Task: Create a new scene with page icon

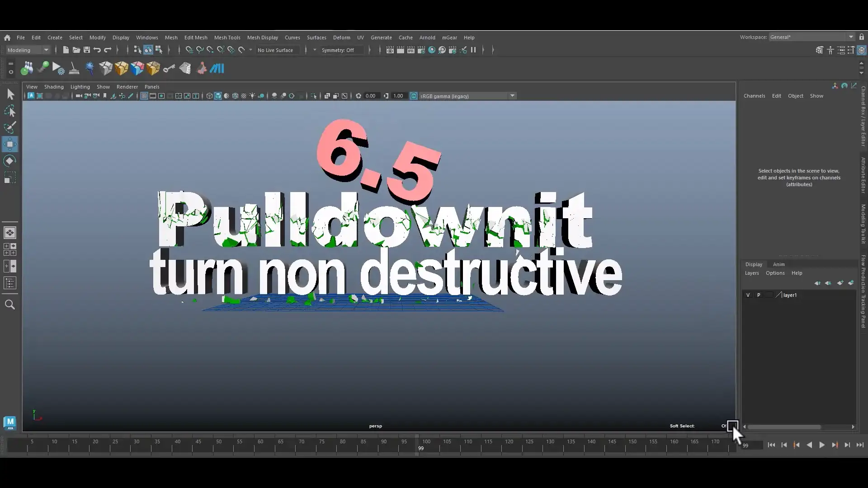Action: tap(66, 50)
